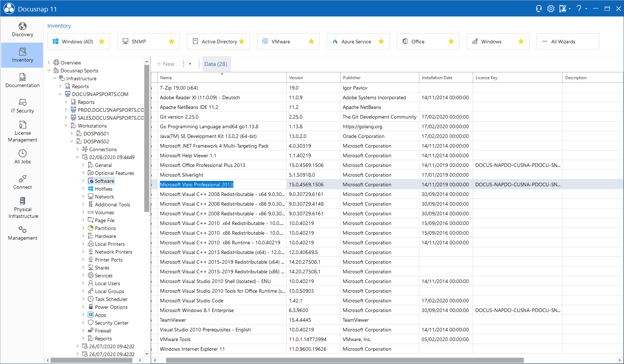Viewport: 624px width, 364px height.
Task: Expand the Hotfixes tree node
Action: [84, 189]
